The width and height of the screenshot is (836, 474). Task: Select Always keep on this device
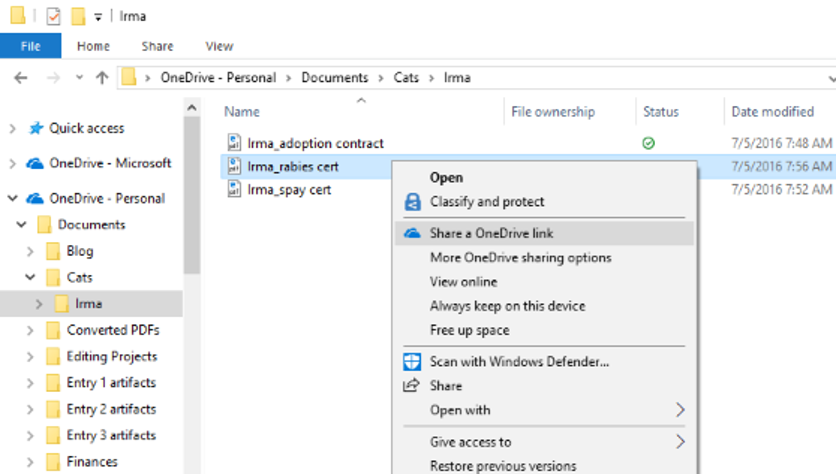point(508,306)
